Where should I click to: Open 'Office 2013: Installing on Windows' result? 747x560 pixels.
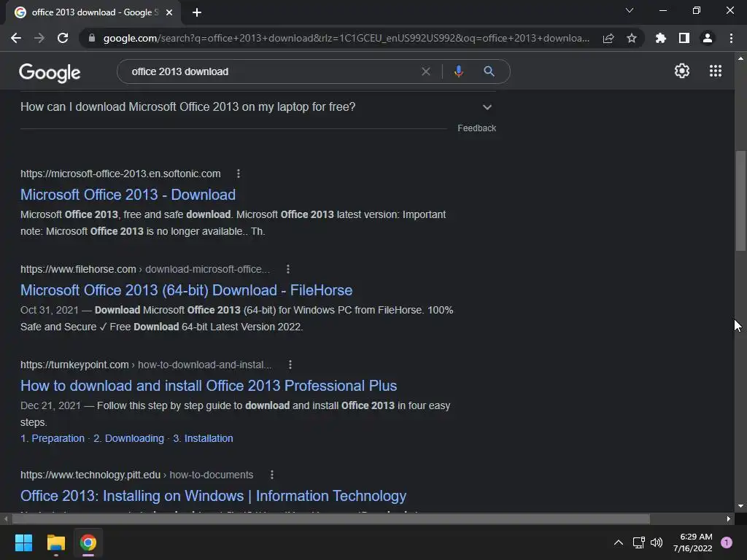pos(214,496)
